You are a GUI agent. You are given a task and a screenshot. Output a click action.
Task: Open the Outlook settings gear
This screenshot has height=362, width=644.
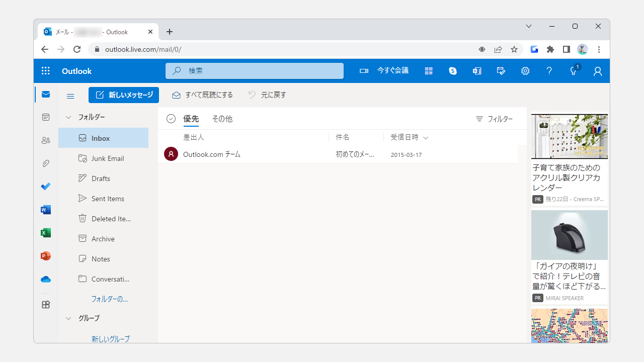525,70
